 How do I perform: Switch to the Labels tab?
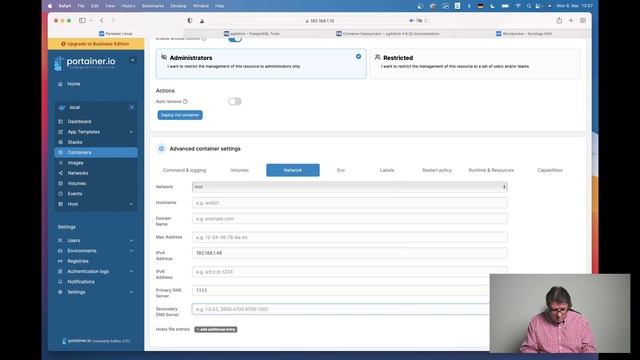coord(387,170)
